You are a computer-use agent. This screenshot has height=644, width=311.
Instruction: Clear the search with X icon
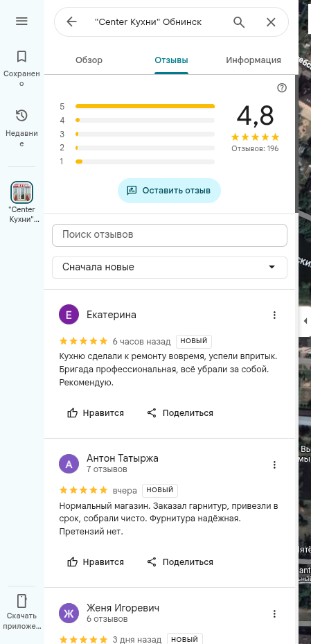[x=271, y=22]
